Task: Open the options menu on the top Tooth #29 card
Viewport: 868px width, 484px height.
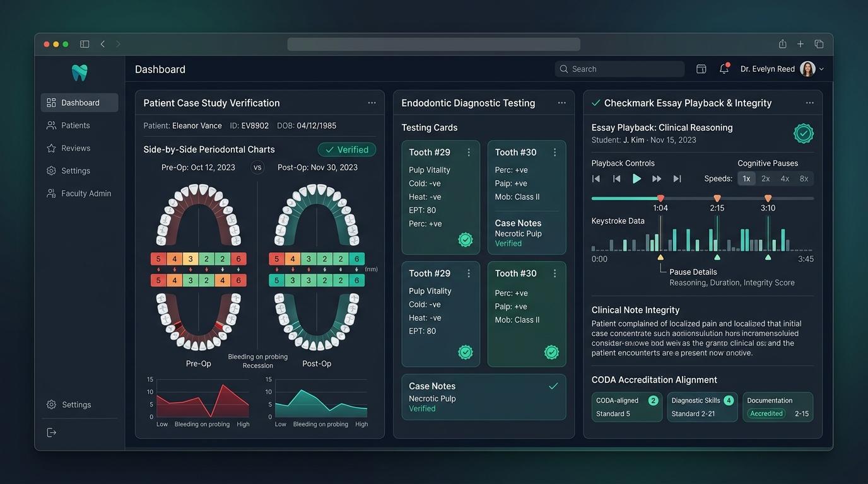Action: [469, 153]
